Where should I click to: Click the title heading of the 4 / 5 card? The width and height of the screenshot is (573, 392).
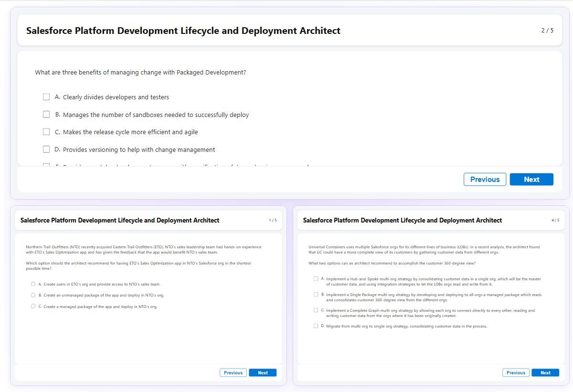point(403,221)
